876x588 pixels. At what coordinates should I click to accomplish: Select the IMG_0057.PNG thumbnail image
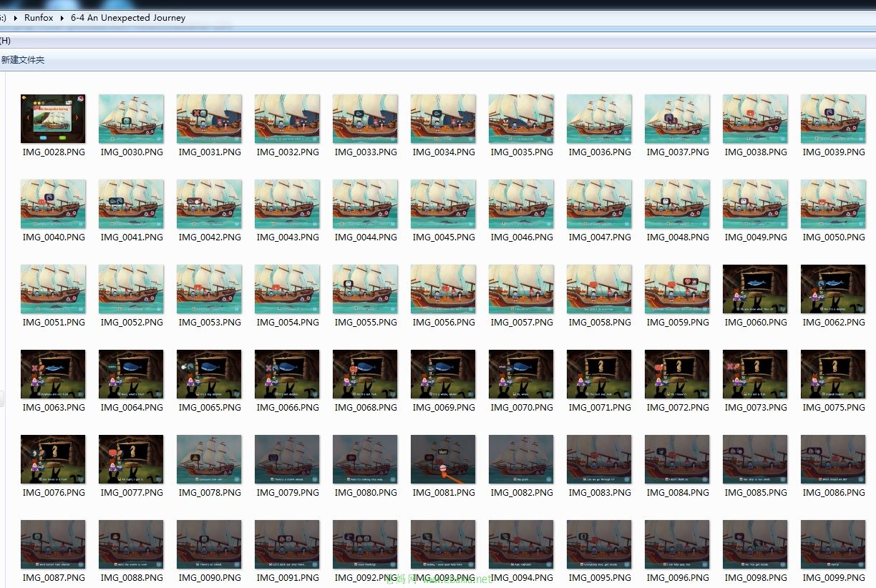point(521,289)
